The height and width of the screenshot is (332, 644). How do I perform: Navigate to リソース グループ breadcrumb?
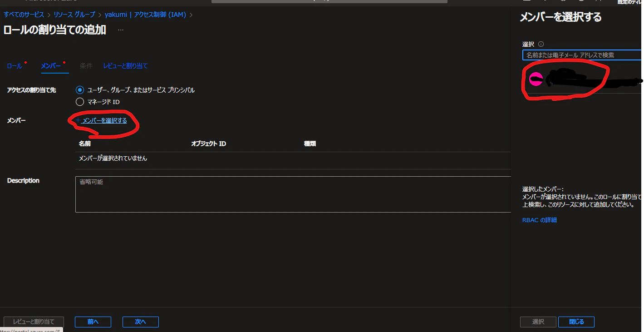74,15
